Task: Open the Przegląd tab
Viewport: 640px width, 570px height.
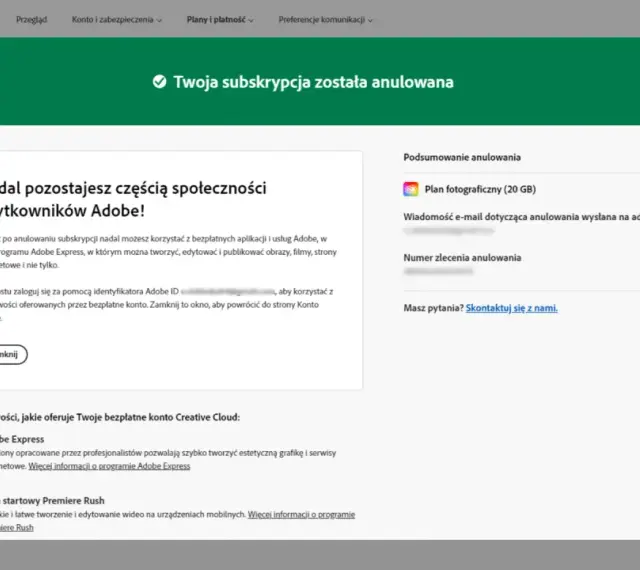Action: (x=31, y=20)
